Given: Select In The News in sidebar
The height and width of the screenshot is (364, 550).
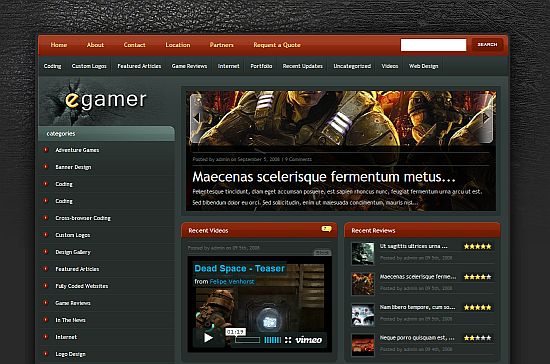Looking at the screenshot, I should click(70, 320).
